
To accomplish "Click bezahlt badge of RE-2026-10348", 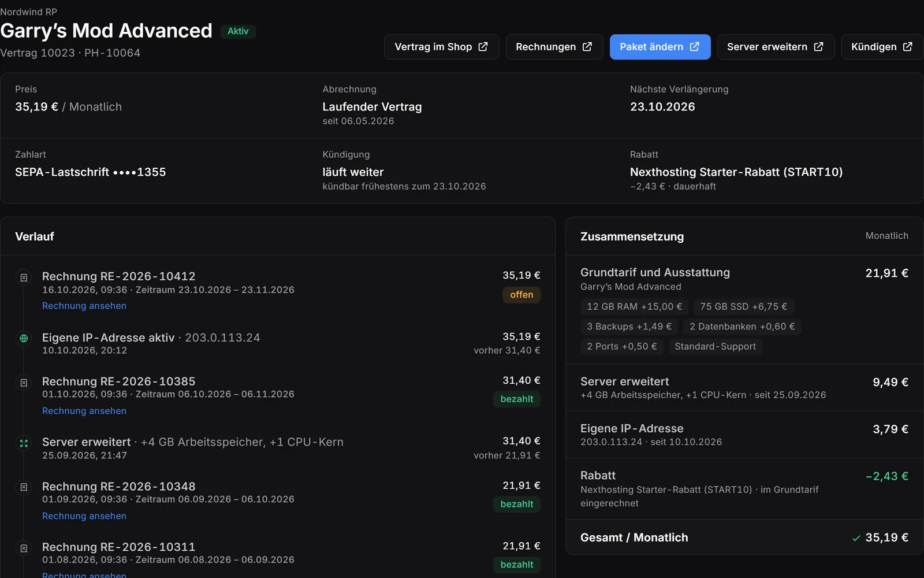I will tap(517, 504).
